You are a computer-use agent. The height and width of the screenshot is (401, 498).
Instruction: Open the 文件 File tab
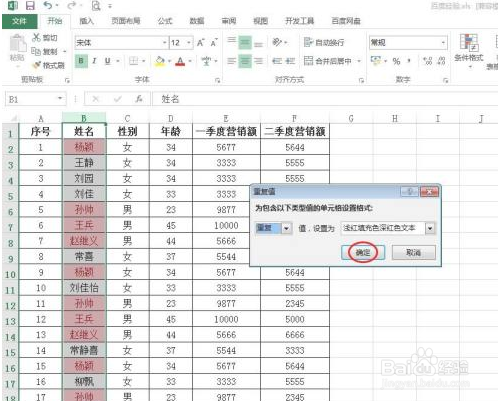pos(19,21)
